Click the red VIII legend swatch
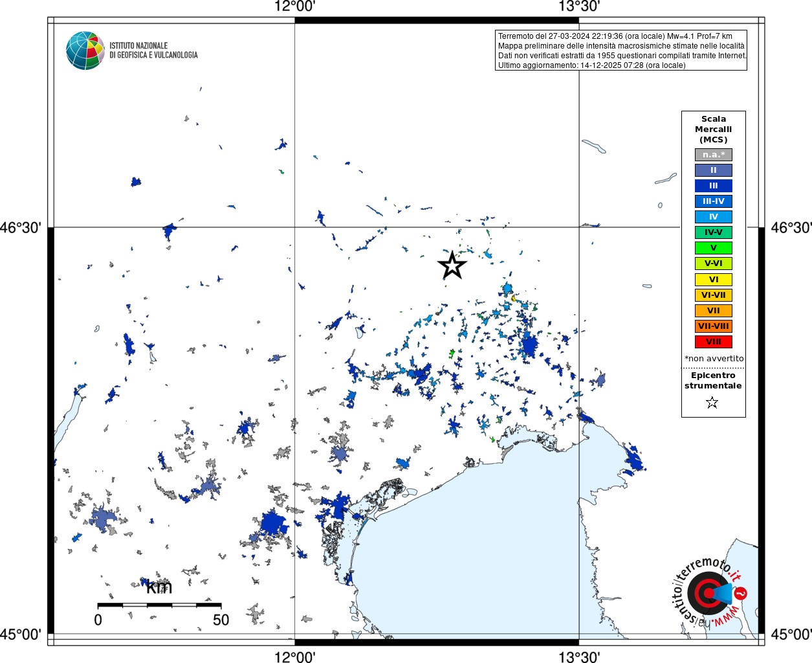Viewport: 812px width, 663px height. pyautogui.click(x=713, y=342)
